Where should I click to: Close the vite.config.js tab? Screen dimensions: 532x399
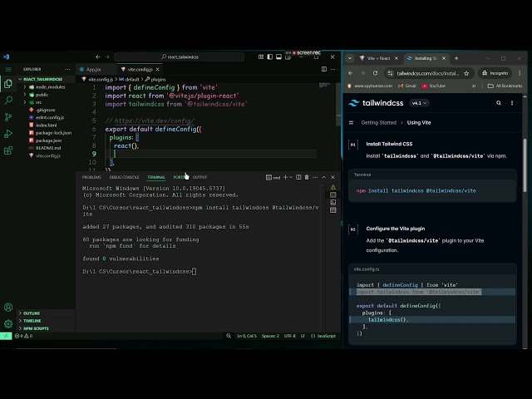pos(157,69)
